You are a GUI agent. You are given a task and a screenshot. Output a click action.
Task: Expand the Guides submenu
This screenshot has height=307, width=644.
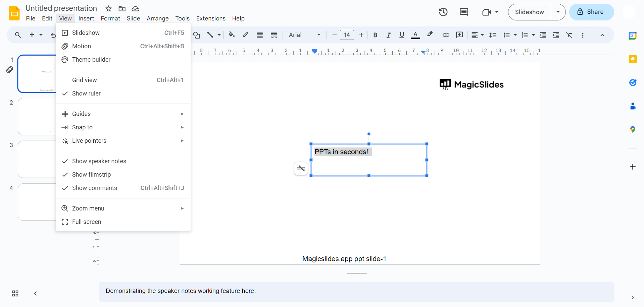123,114
